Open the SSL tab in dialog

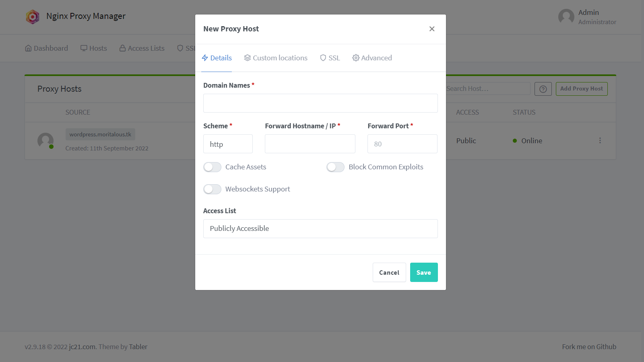(330, 58)
